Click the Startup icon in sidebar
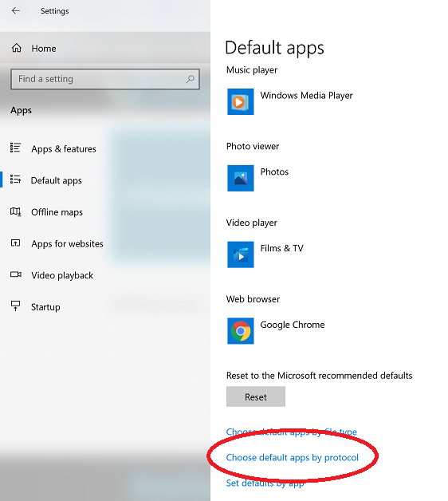Image resolution: width=448 pixels, height=501 pixels. tap(15, 306)
